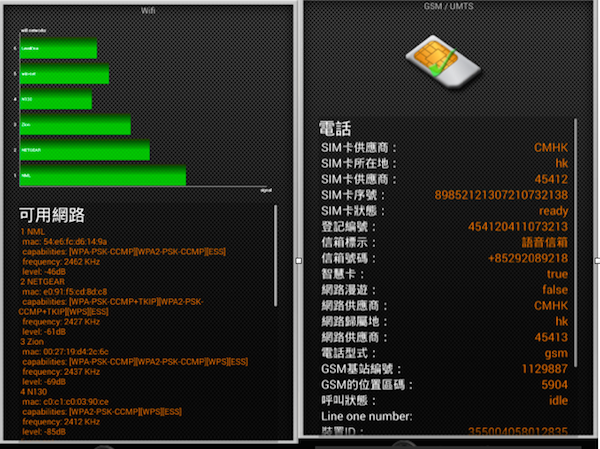Select N130 mac c0:c1:c0:03:90:ce line

65,402
